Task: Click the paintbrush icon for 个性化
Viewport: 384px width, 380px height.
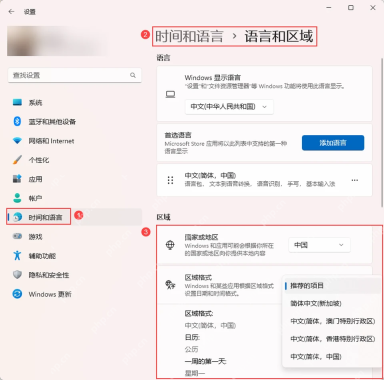Action: [17, 160]
